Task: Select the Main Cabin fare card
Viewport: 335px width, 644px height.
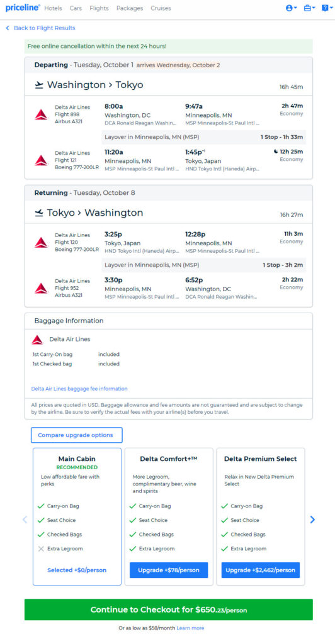Action: coord(77,516)
